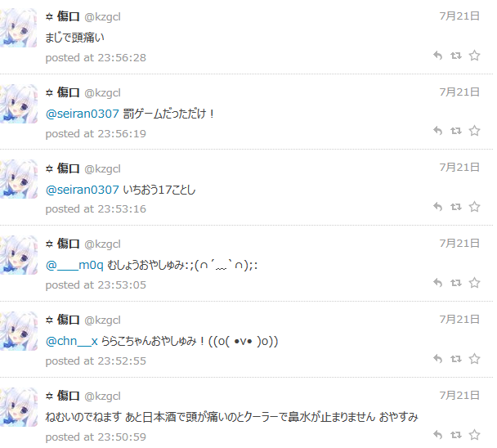This screenshot has height=448, width=497.
Task: Open the @___m0q mention link
Action: pos(74,265)
